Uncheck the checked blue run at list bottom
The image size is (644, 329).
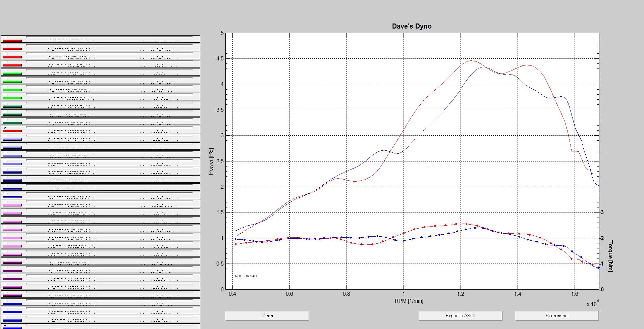5,325
